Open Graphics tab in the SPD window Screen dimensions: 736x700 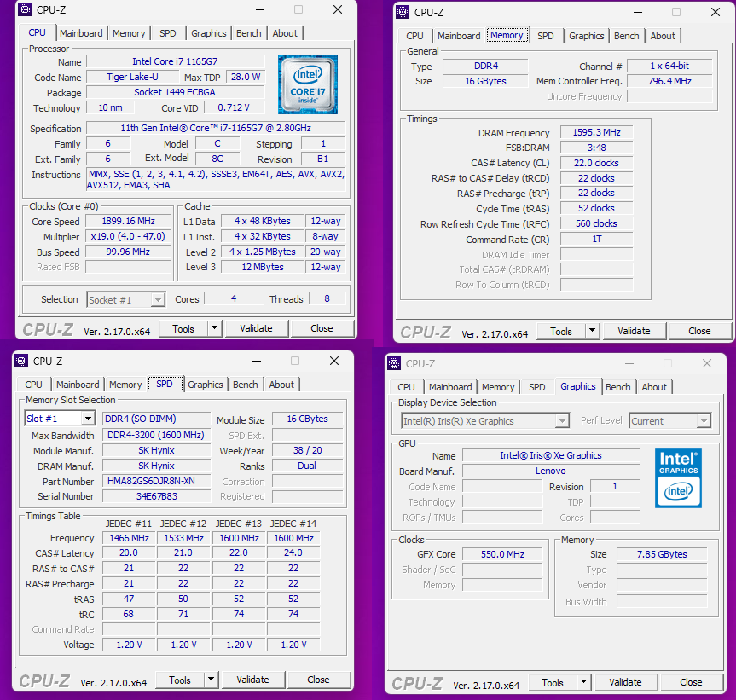point(206,385)
